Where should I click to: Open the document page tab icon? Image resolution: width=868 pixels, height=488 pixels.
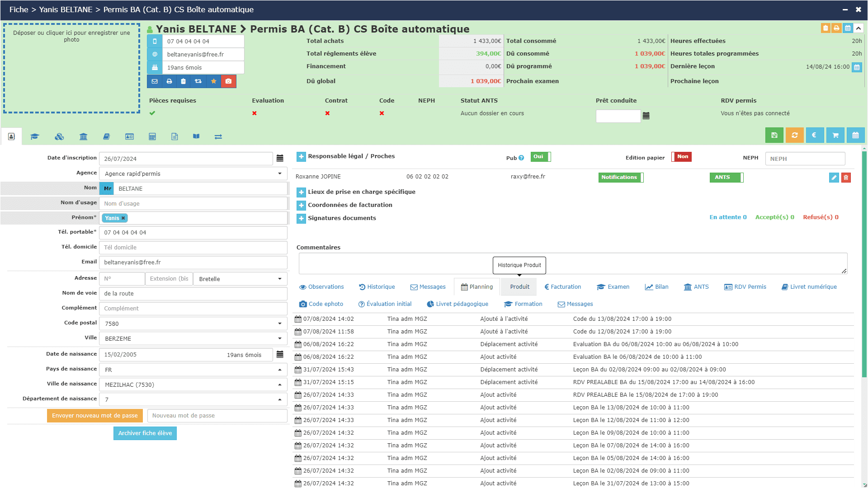pos(175,136)
